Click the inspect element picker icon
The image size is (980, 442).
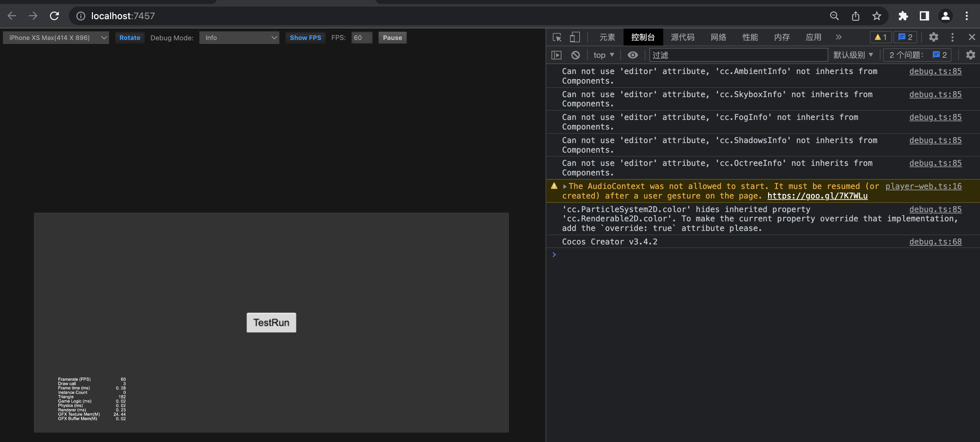click(557, 37)
